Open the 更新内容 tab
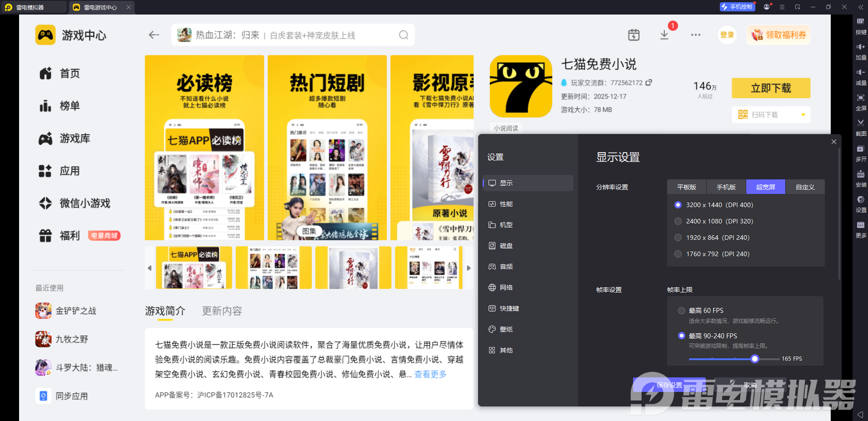 (222, 311)
